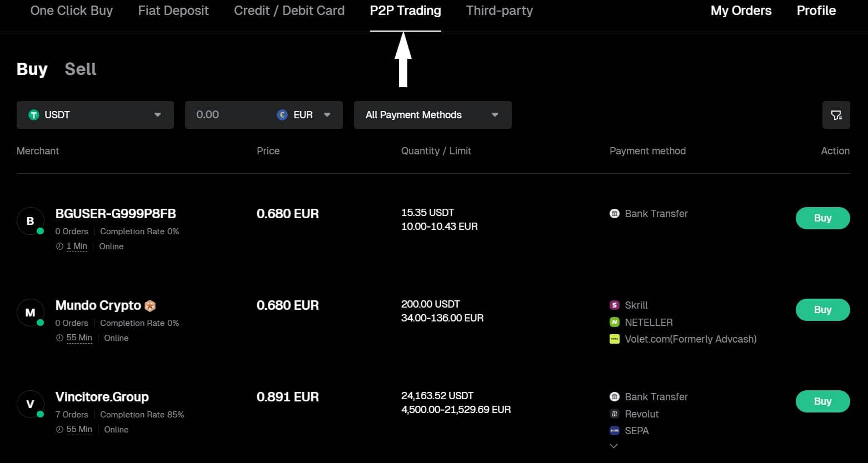The image size is (868, 463).
Task: Click Vincitore.Group avatar letter V
Action: tap(30, 404)
